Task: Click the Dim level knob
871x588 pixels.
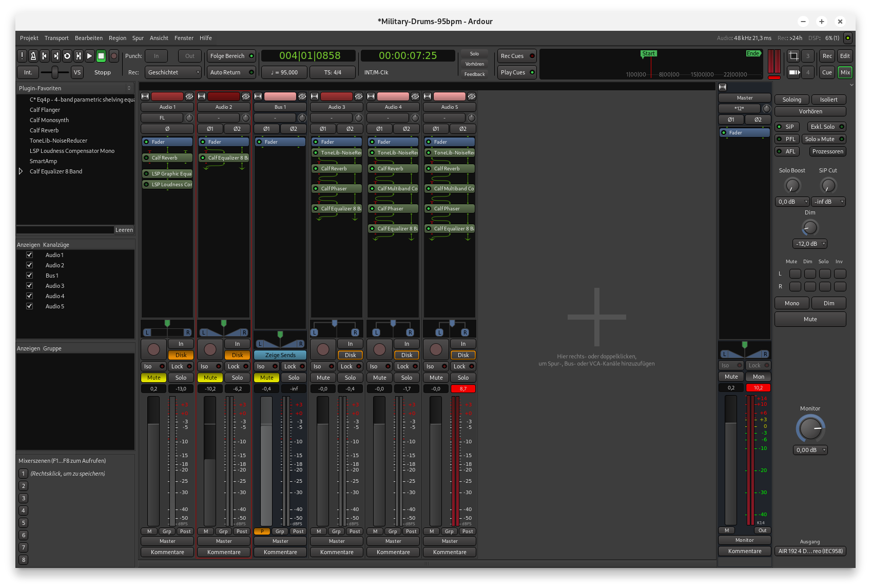Action: [810, 227]
